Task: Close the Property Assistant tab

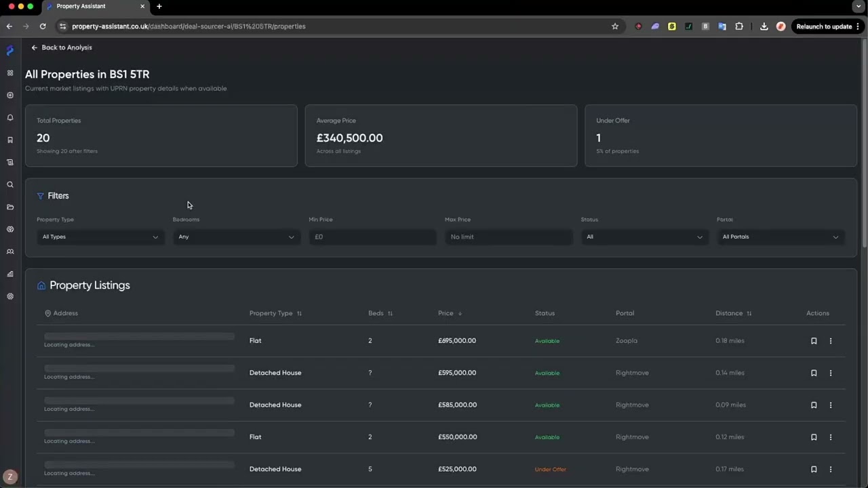Action: 142,6
